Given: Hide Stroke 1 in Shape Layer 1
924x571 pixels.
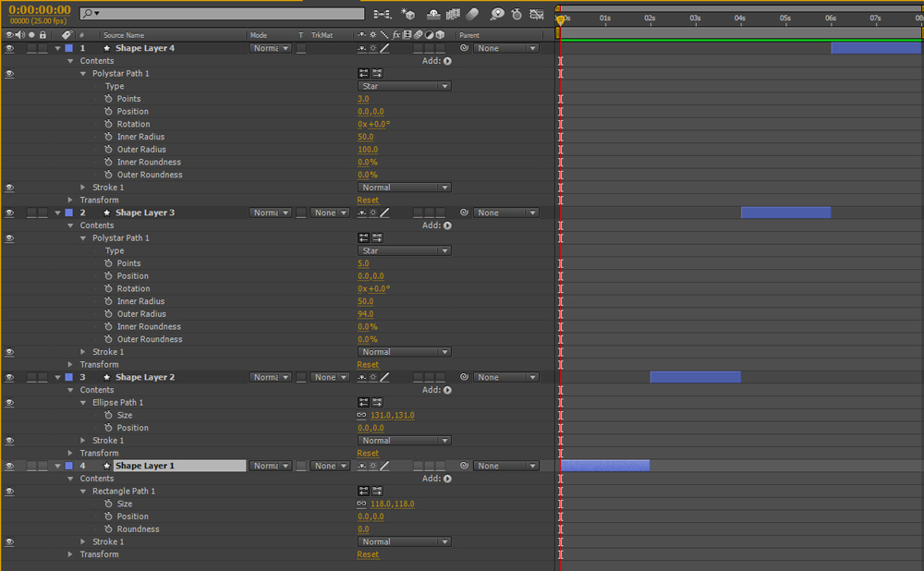Looking at the screenshot, I should coord(9,541).
